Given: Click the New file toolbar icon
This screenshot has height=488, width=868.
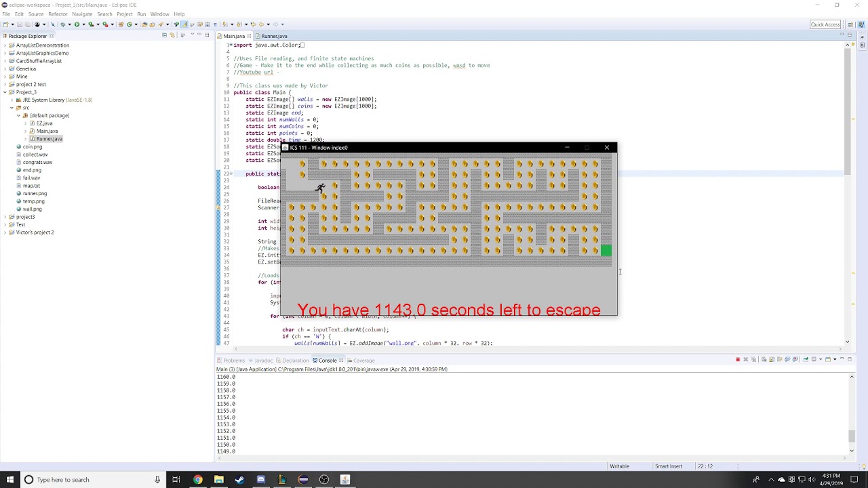Looking at the screenshot, I should tap(5, 24).
